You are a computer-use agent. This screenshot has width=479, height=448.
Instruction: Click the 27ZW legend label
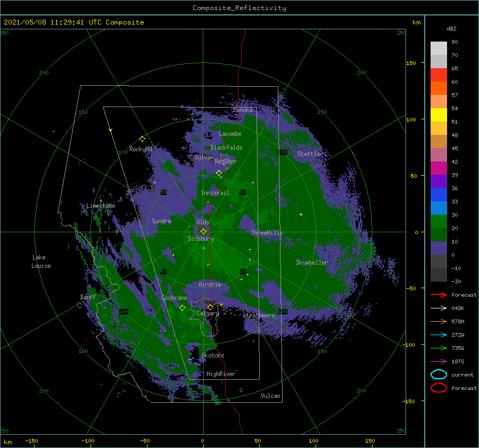click(458, 335)
